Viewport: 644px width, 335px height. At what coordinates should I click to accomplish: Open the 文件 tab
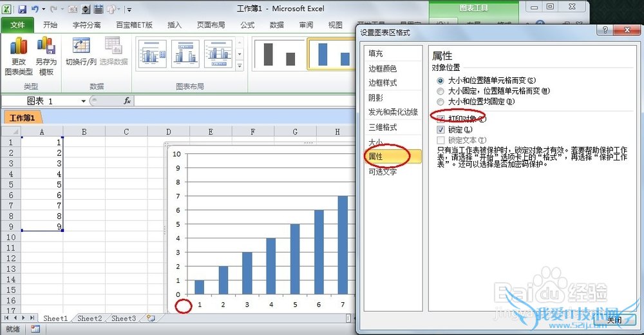point(17,25)
